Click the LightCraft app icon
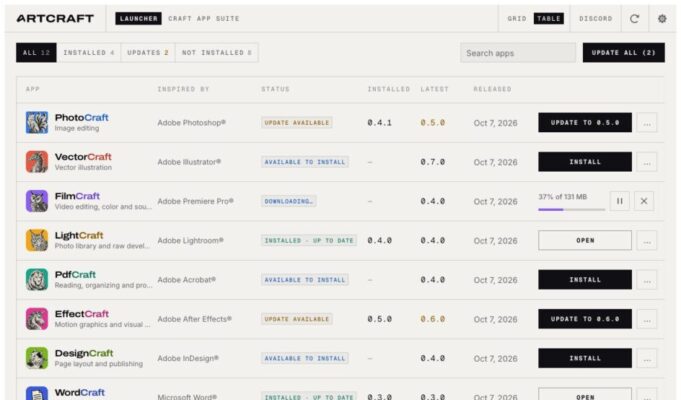This screenshot has height=400, width=681. 37,240
